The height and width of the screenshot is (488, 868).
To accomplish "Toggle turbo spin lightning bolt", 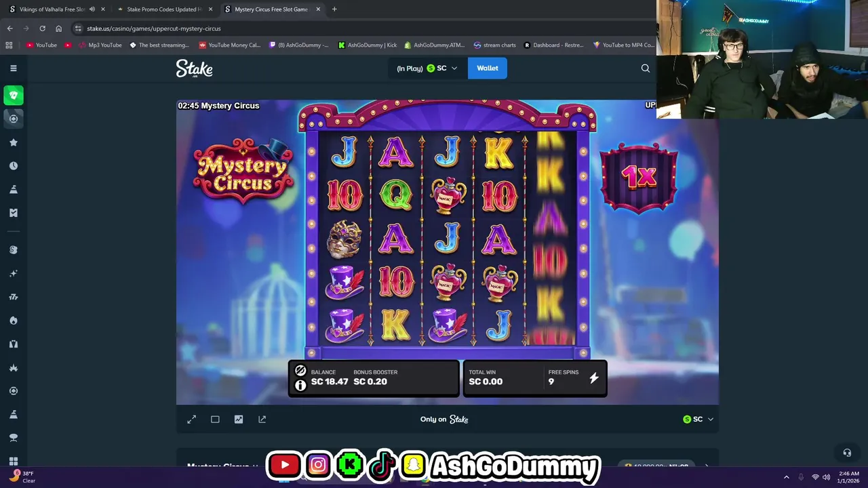I will 594,378.
